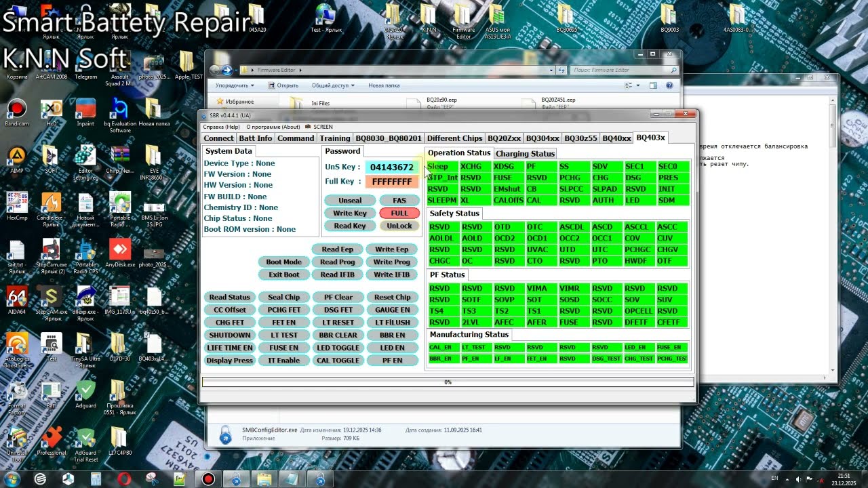Click the Write Prog button
The height and width of the screenshot is (488, 868).
[392, 262]
